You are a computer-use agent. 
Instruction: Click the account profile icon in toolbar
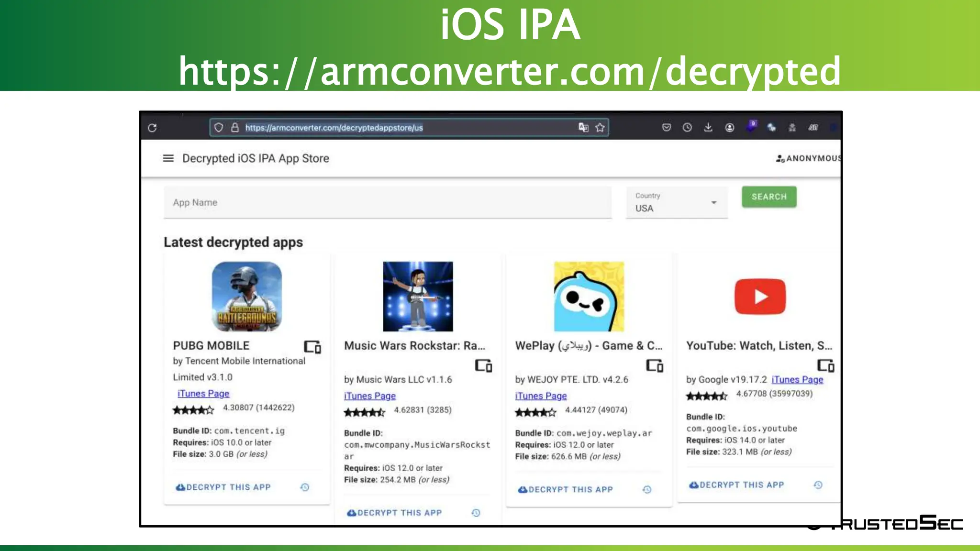(x=729, y=127)
